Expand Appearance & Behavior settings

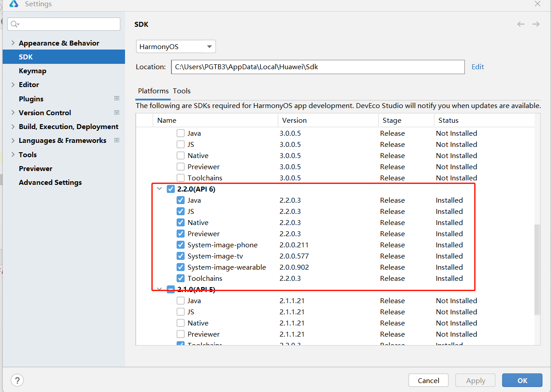(13, 43)
